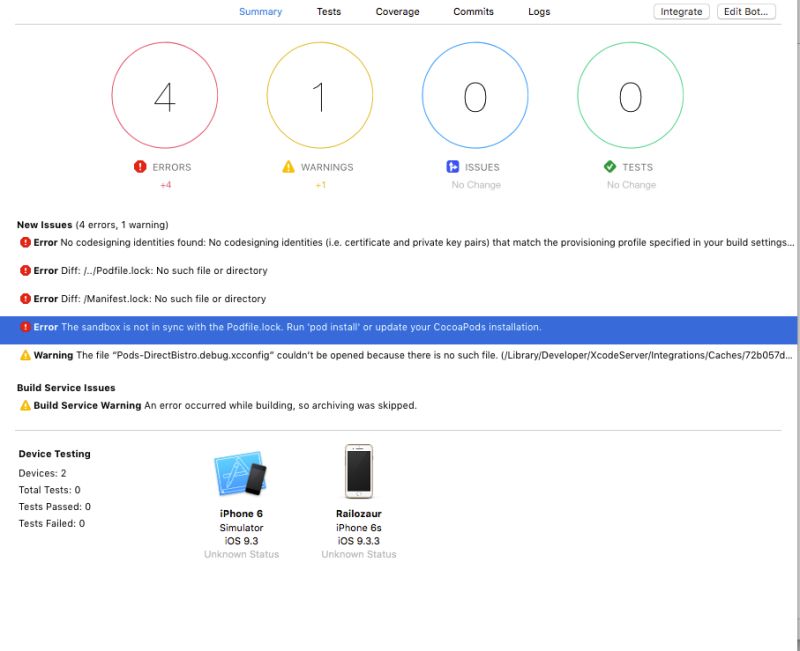
Task: Open the Edit Bot dialog
Action: [744, 11]
